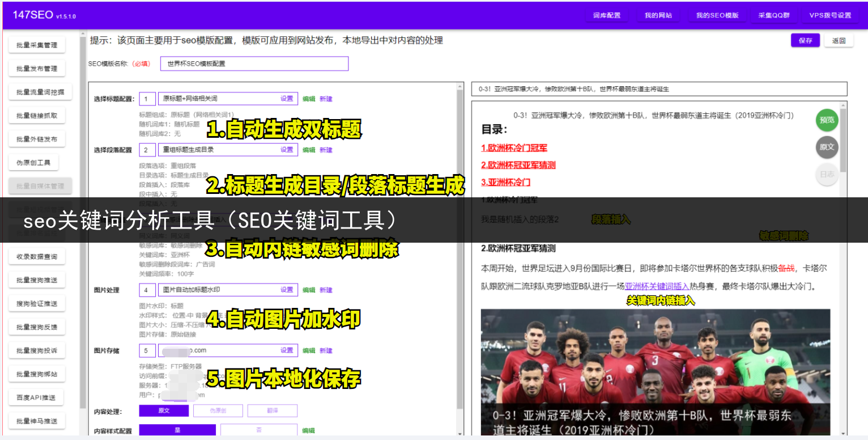
Task: Select 百度API推送 from the sidebar
Action: click(38, 397)
